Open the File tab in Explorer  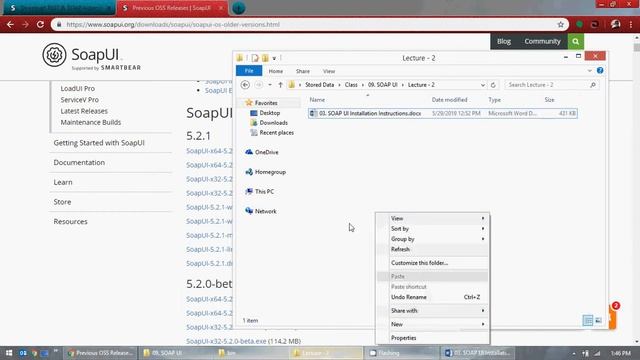coord(249,71)
